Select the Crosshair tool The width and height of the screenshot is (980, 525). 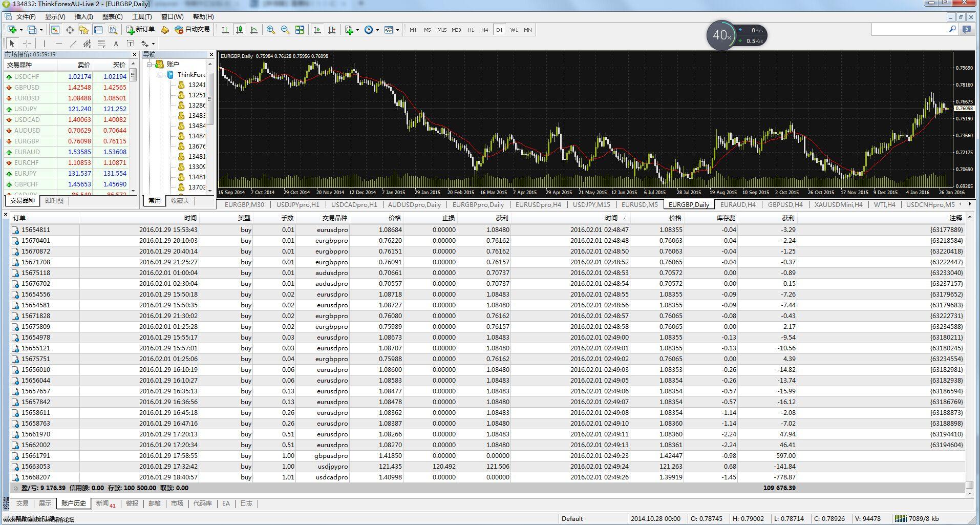(x=27, y=44)
